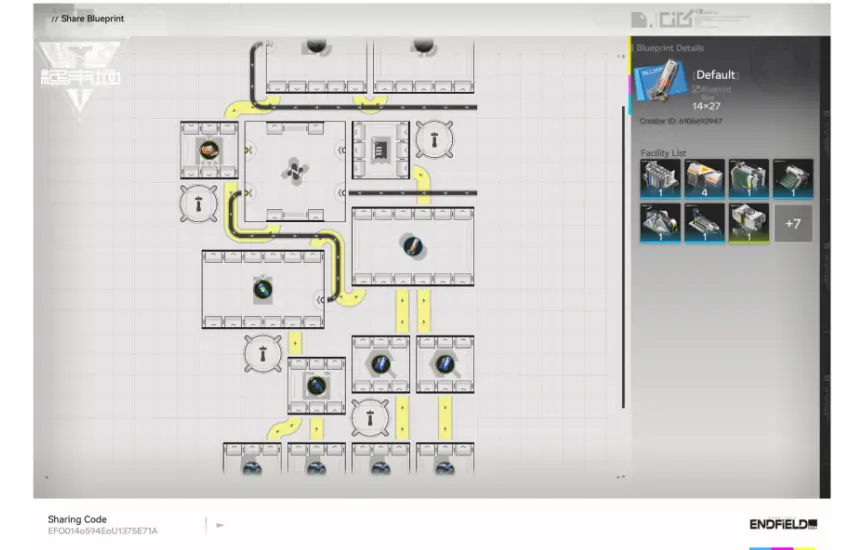Click the tower pylon between the bottom yellow conveyors

tap(370, 418)
